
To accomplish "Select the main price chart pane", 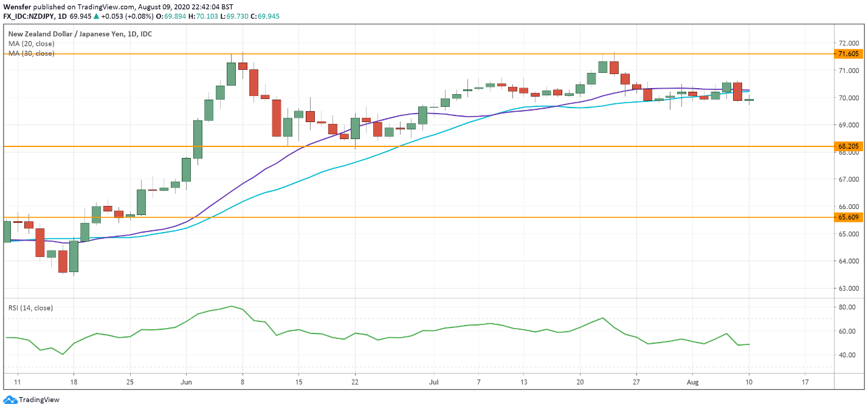I will pyautogui.click(x=425, y=182).
